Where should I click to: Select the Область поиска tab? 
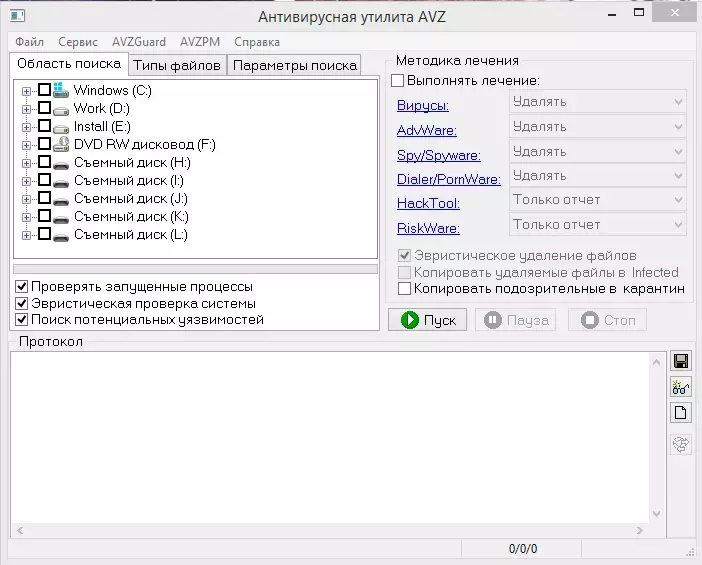pos(69,64)
